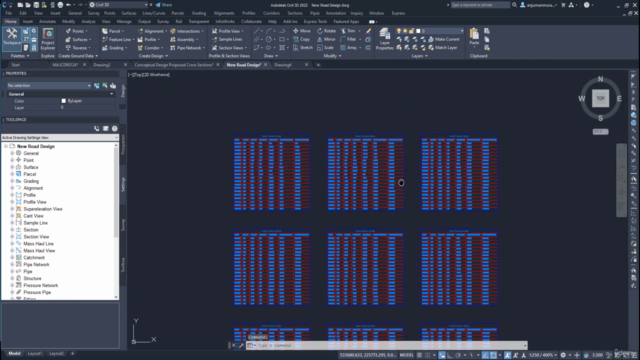Image resolution: width=640 pixels, height=360 pixels.
Task: Toggle layer on/off lightbulb icon
Action: coord(399,31)
